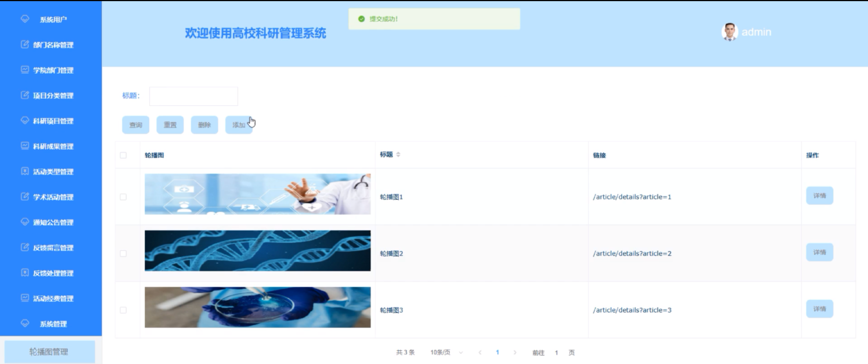Screen dimensions: 868x364
Task: Sort the table by 标题 column arrows
Action: [398, 155]
